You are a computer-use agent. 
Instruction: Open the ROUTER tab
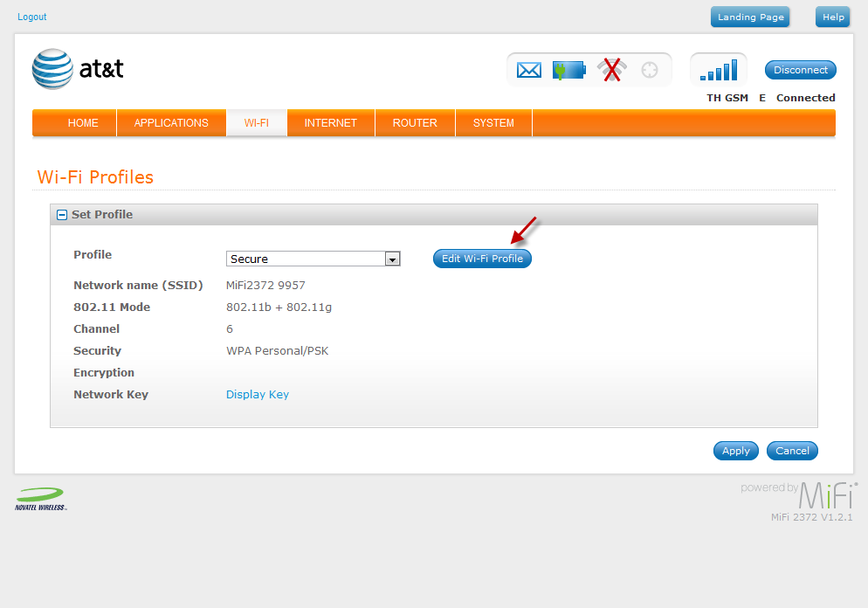coord(415,123)
